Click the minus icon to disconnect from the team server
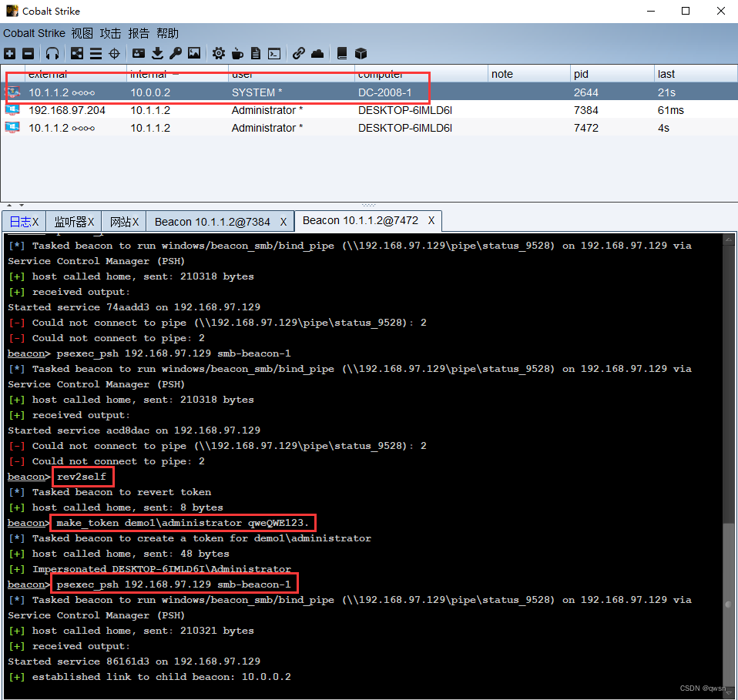This screenshot has width=738, height=700. [x=29, y=54]
